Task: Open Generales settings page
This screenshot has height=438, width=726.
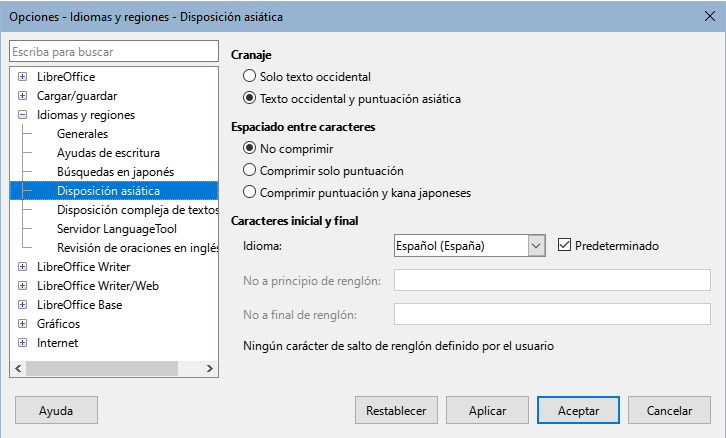Action: point(82,134)
